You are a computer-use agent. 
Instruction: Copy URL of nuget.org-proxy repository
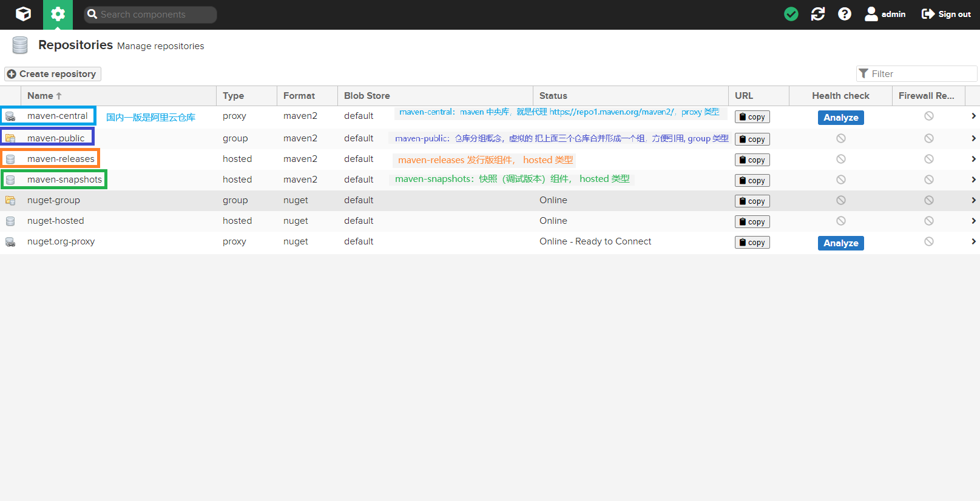pos(752,243)
